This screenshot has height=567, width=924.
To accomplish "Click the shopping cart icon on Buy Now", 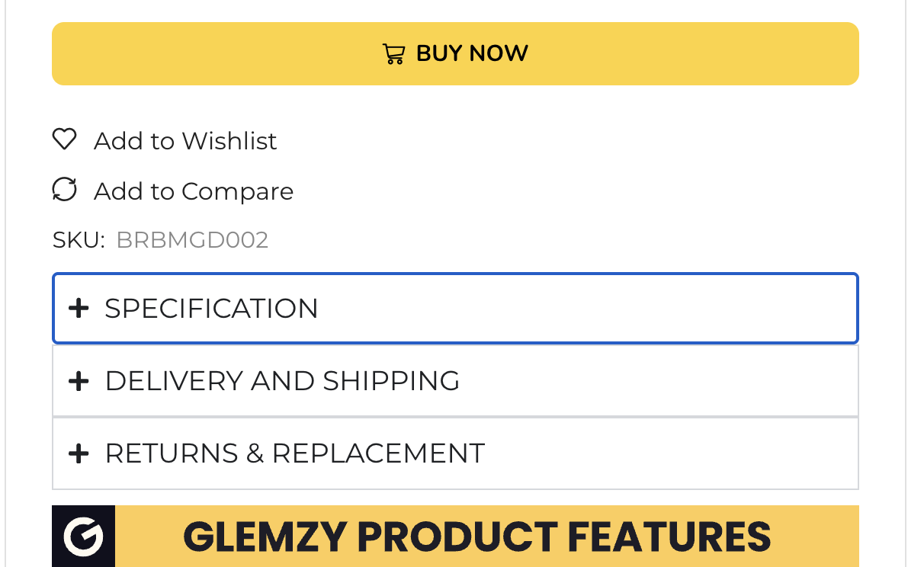I will click(393, 54).
